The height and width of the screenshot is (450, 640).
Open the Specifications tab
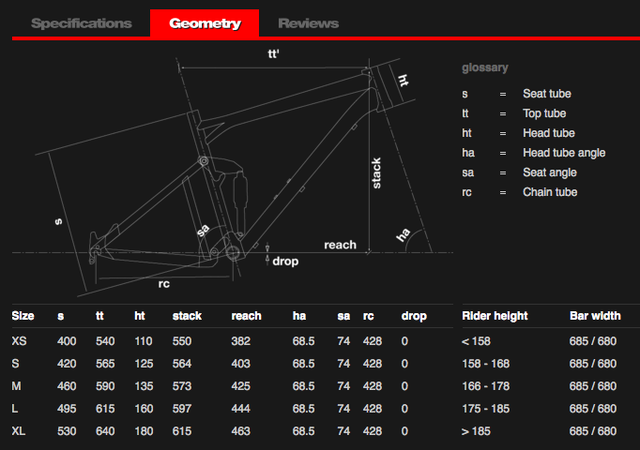pyautogui.click(x=81, y=23)
